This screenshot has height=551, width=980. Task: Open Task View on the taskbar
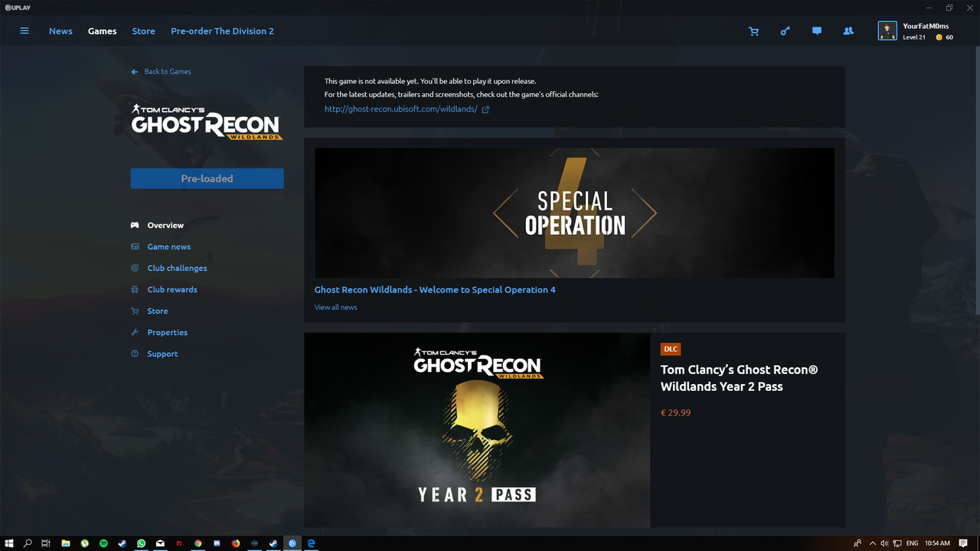(47, 543)
